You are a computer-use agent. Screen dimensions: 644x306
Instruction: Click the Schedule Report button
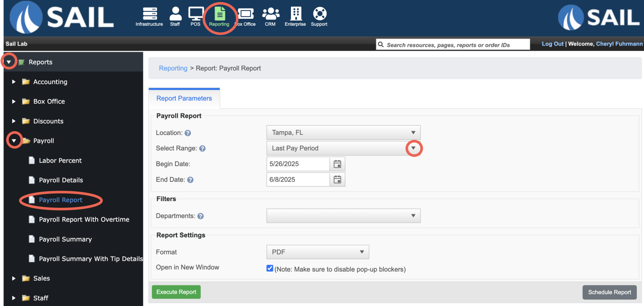point(609,292)
